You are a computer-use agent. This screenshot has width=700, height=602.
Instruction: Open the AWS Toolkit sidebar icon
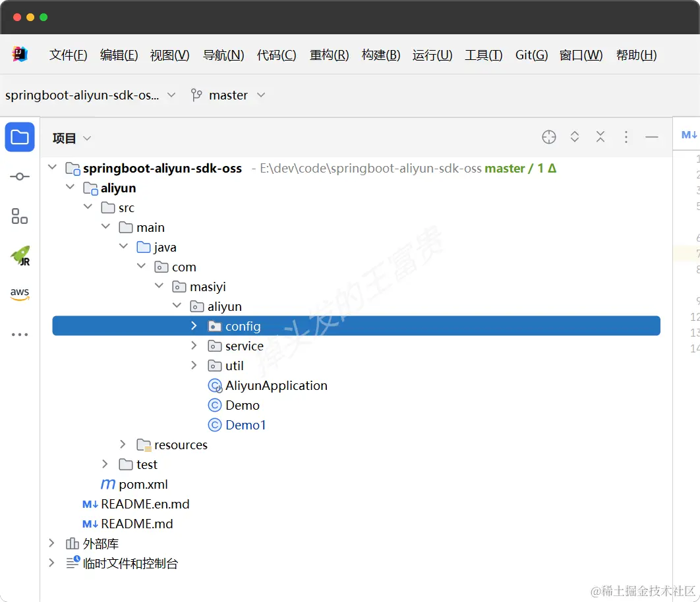[x=20, y=294]
